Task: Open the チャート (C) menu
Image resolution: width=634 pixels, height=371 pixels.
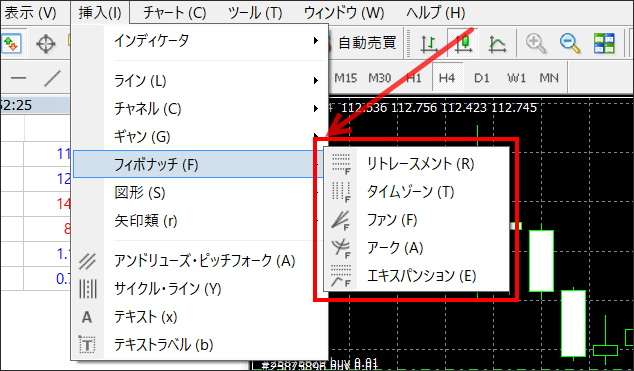Action: (175, 13)
